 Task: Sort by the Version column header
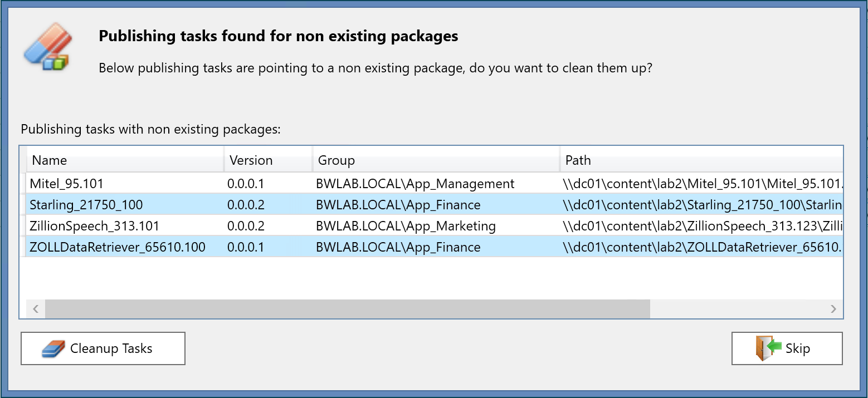pos(251,160)
